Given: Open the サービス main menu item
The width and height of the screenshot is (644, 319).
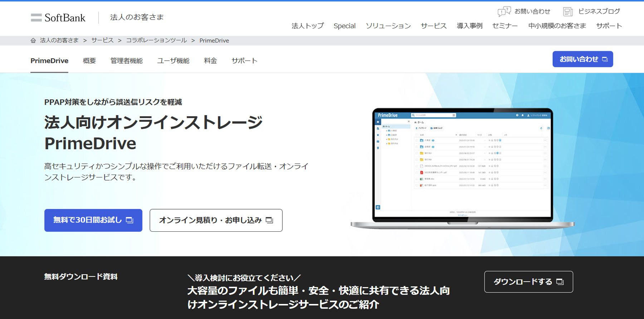Looking at the screenshot, I should point(434,26).
